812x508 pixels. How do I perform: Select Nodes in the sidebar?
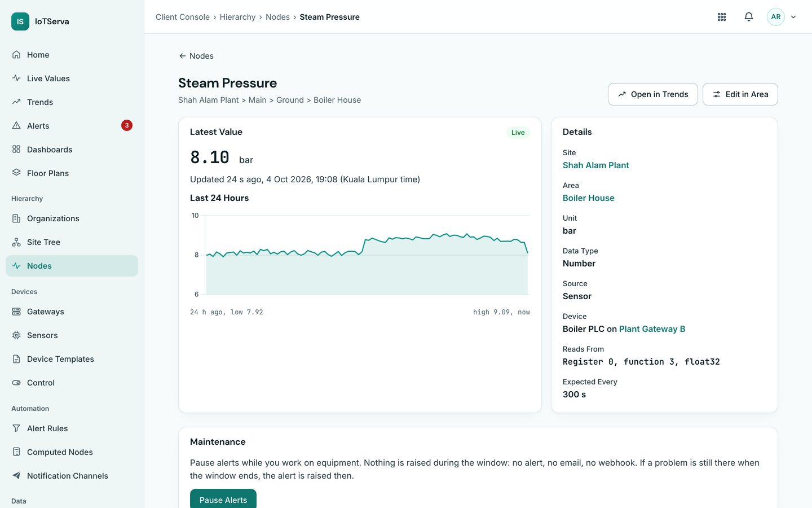pos(72,266)
